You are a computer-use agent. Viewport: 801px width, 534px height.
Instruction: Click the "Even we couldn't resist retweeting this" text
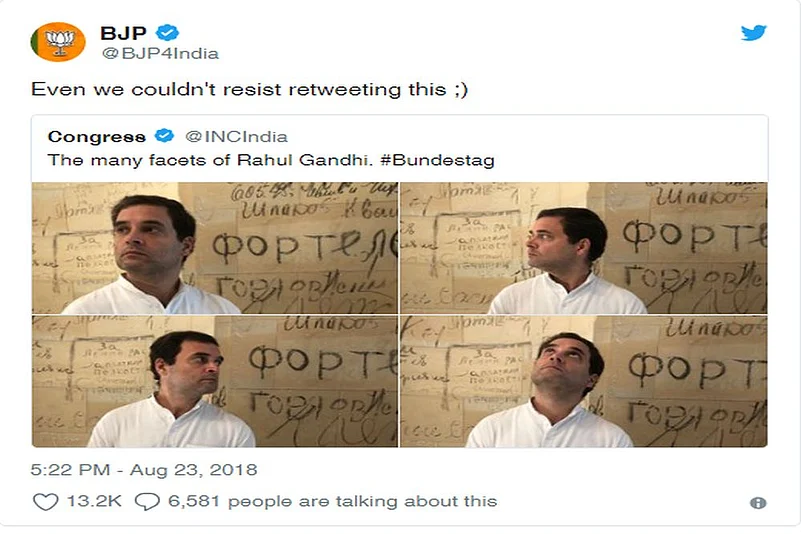250,90
